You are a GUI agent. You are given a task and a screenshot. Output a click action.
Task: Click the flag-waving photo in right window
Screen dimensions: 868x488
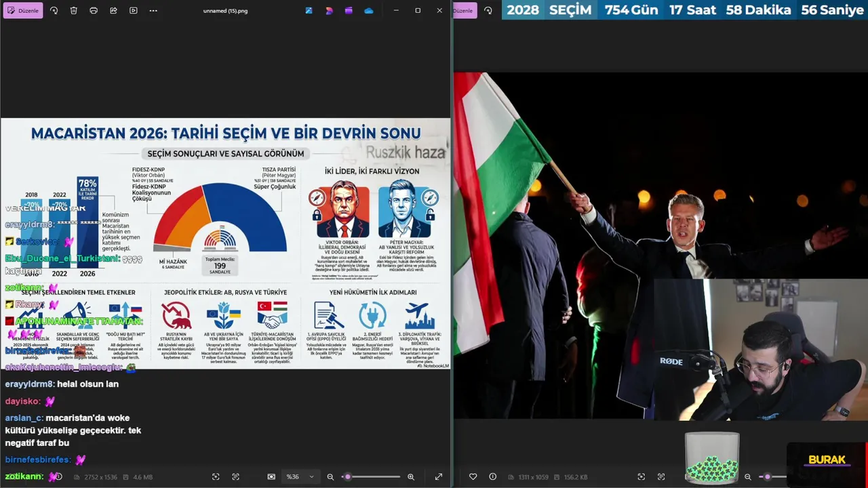(x=660, y=246)
